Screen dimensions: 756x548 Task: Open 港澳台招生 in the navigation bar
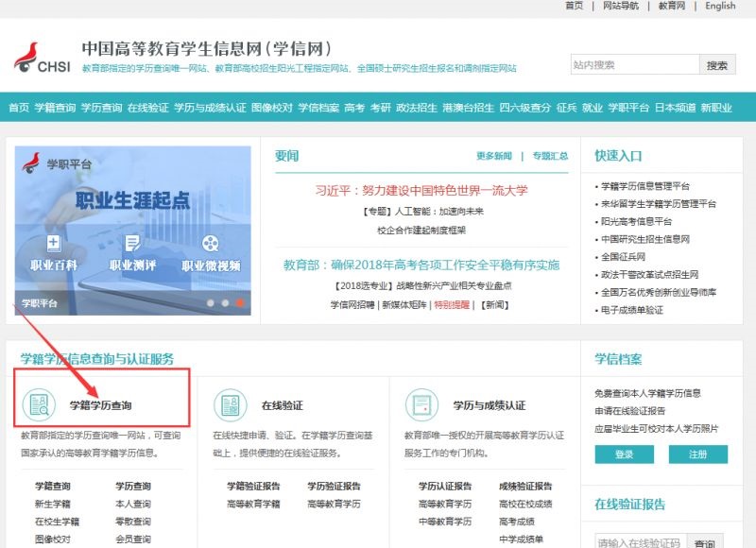coord(469,108)
